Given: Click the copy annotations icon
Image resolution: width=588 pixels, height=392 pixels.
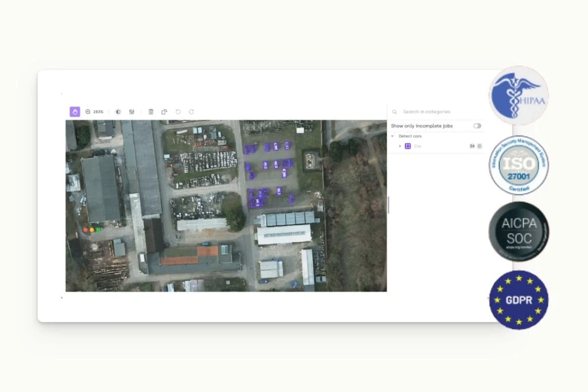Looking at the screenshot, I should 164,112.
